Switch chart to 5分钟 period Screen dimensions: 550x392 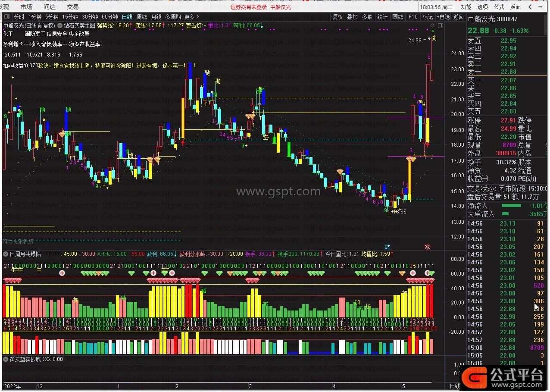[x=52, y=17]
